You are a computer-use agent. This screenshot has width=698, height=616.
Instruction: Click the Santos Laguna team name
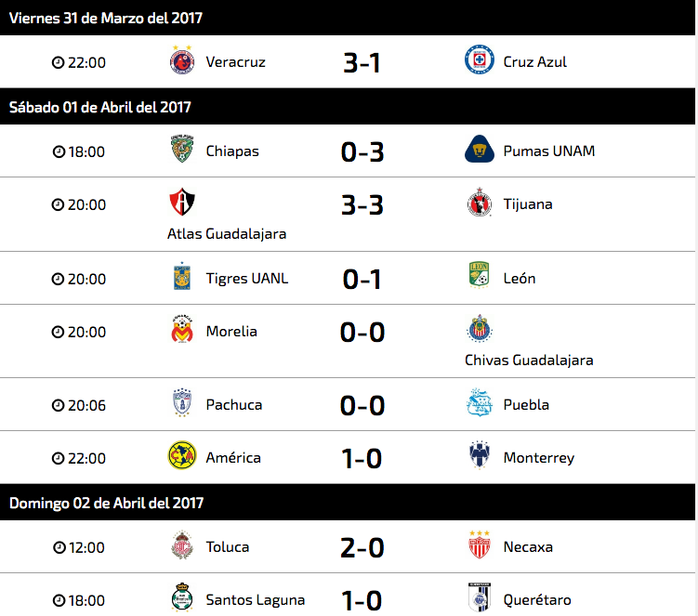tap(256, 600)
